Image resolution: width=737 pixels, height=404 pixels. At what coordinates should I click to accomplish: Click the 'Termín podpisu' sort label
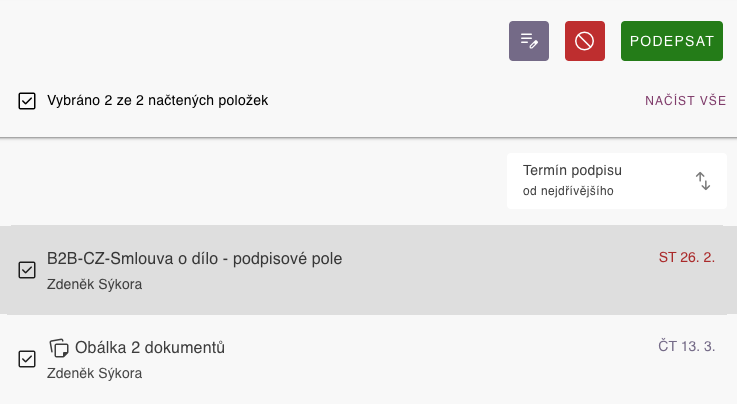click(x=572, y=170)
